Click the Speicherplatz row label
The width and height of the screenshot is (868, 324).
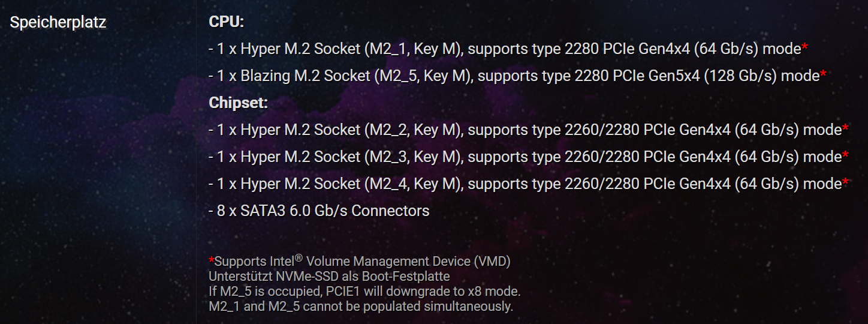[58, 23]
